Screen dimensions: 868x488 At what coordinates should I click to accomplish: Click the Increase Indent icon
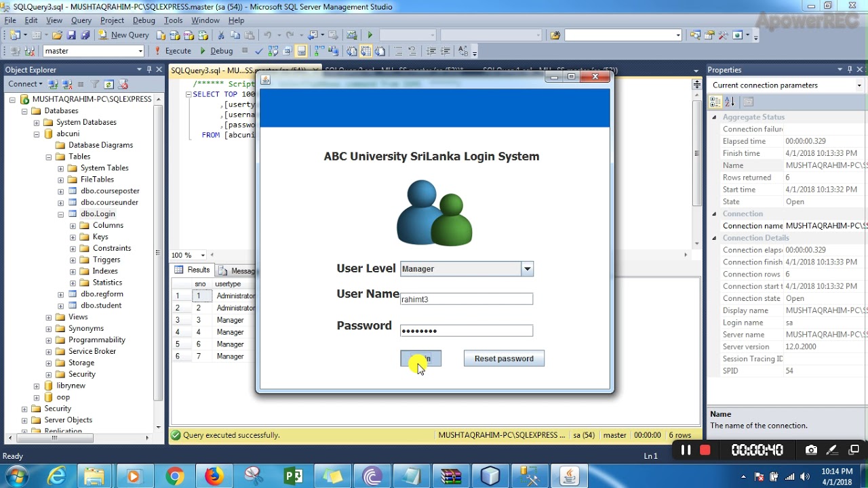click(x=445, y=51)
